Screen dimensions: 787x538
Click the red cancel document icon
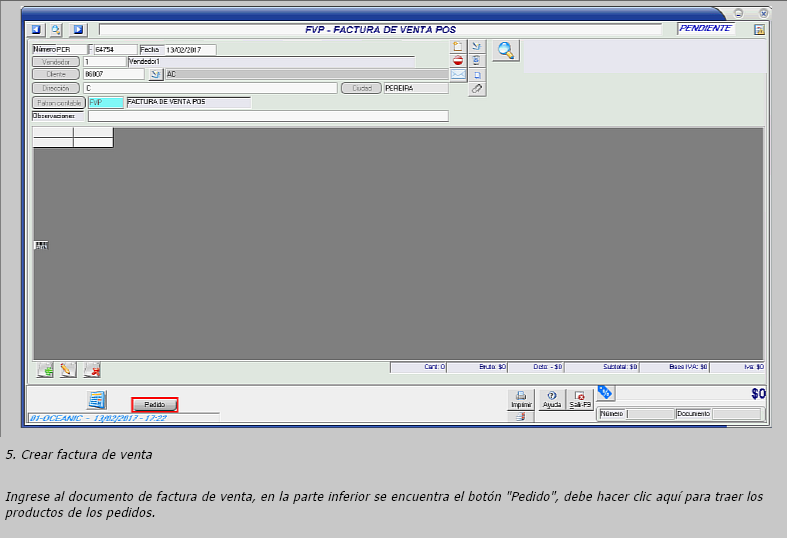(458, 61)
